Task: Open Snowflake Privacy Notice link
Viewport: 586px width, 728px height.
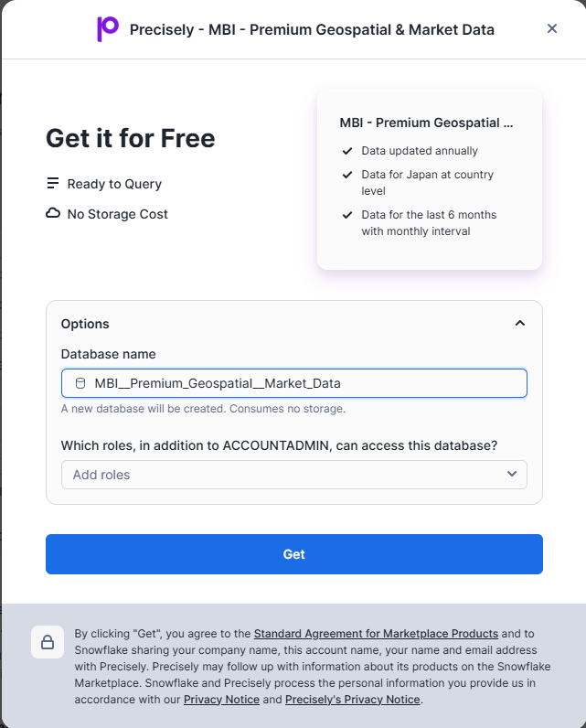Action: click(221, 700)
